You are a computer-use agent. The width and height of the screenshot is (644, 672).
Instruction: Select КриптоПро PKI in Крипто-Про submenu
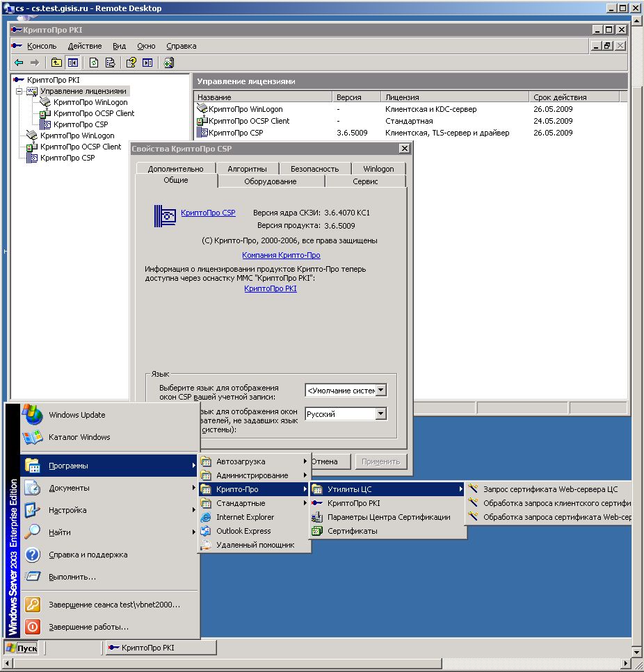(x=388, y=503)
